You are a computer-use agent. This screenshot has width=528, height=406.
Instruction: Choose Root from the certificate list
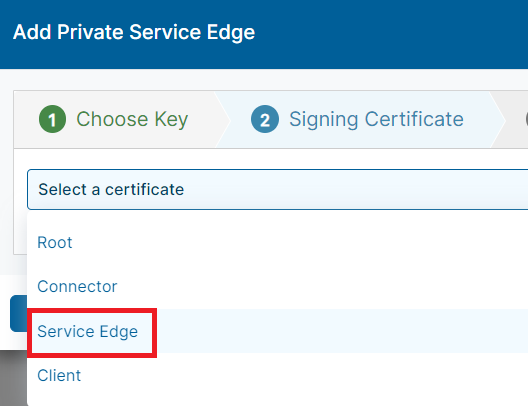pos(277,242)
